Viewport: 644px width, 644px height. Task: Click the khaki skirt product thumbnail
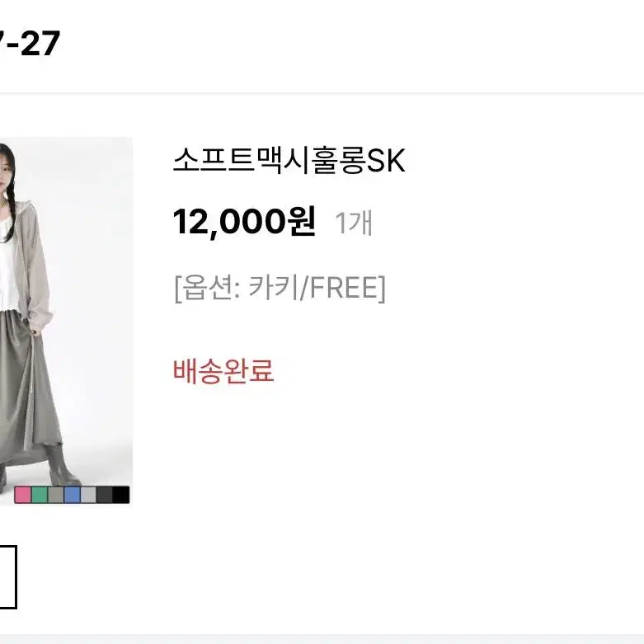click(66, 322)
